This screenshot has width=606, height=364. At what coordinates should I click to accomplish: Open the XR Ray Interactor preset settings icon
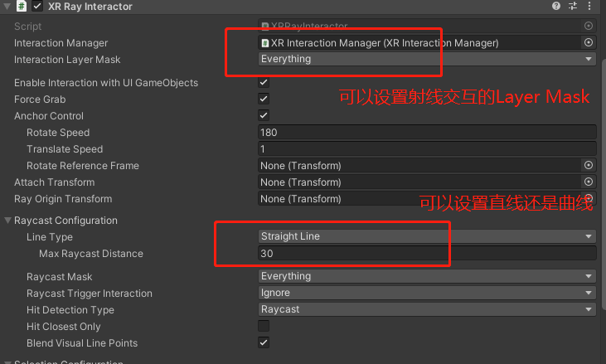[573, 6]
